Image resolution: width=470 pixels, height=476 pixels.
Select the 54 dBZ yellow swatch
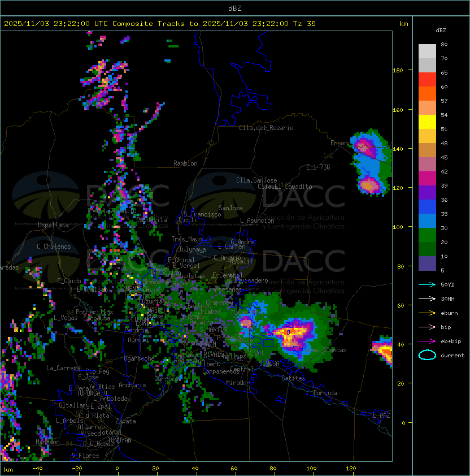(x=427, y=122)
